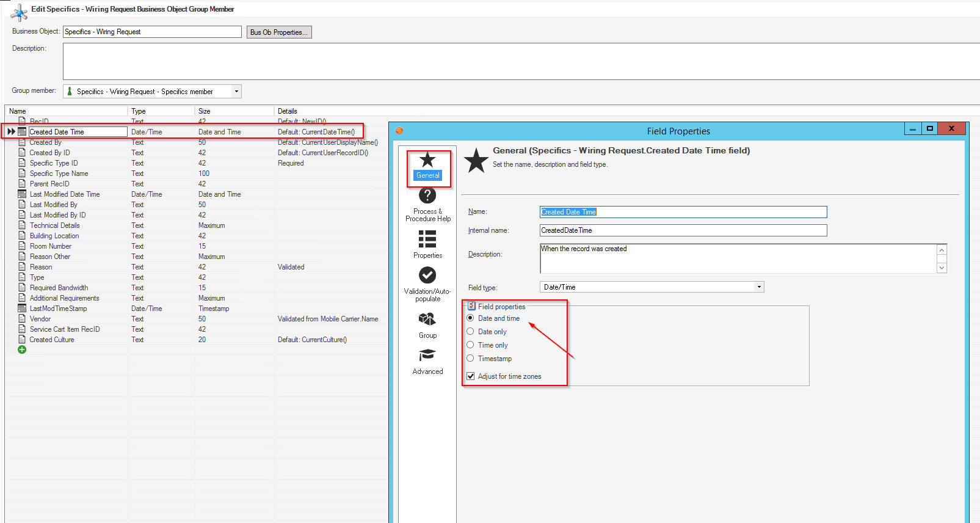Toggle Adjust for time zones checkbox

pos(471,376)
